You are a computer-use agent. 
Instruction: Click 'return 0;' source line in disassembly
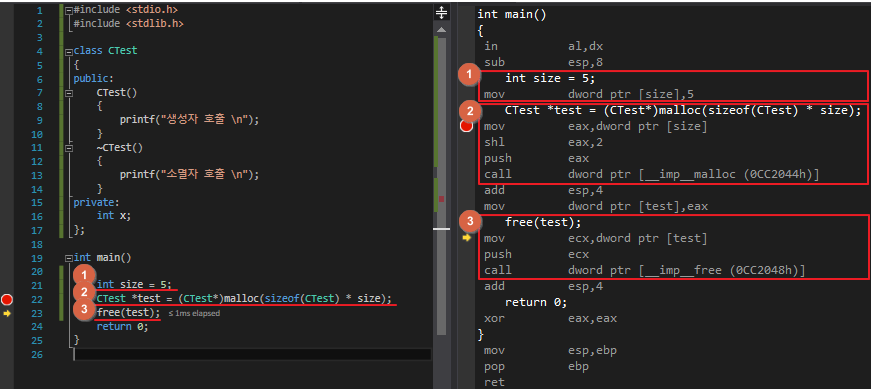536,302
